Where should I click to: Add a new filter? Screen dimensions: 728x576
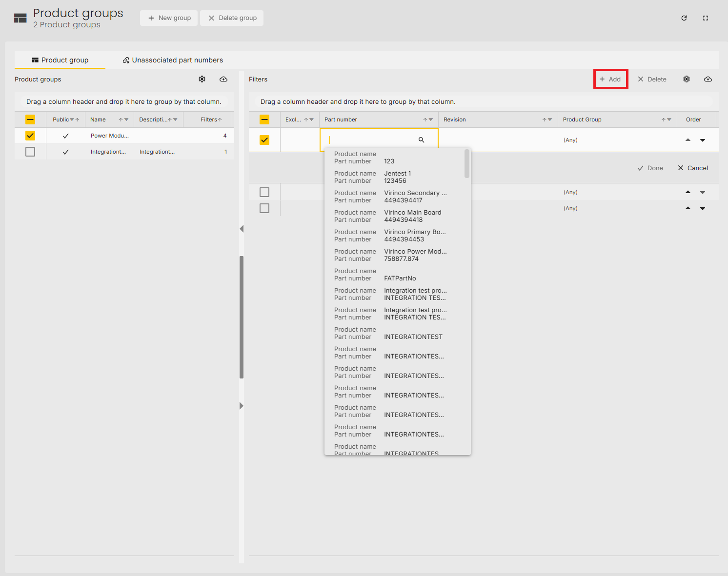tap(610, 79)
